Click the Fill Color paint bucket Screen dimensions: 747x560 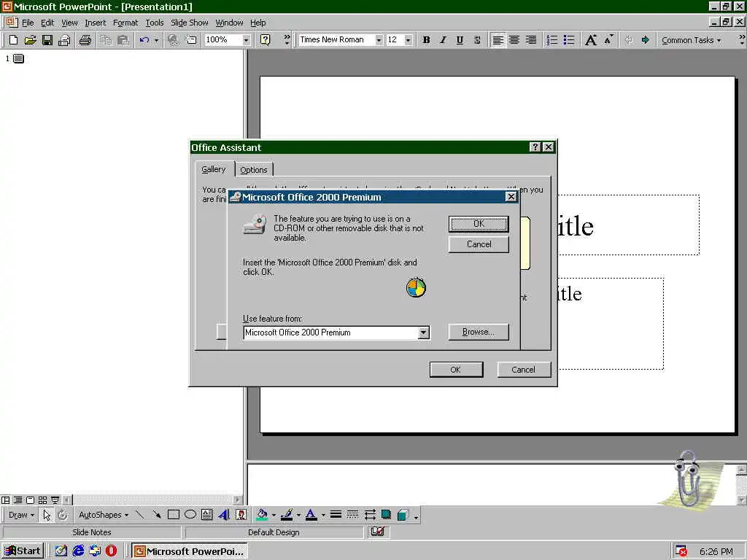click(262, 514)
